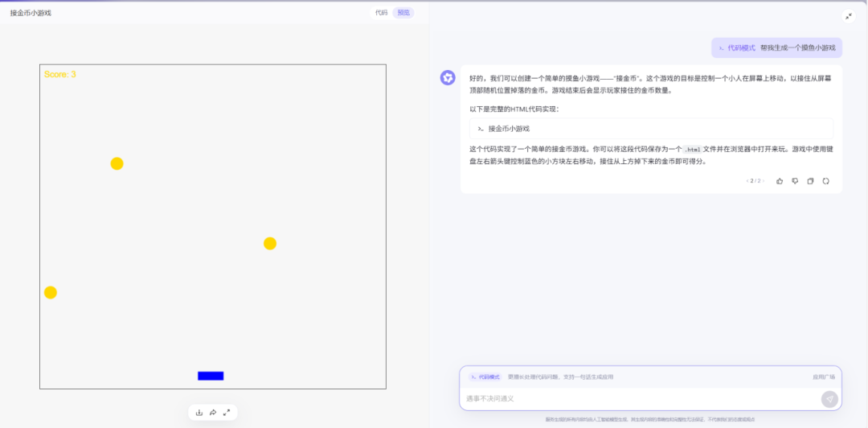The height and width of the screenshot is (428, 868).
Task: Focus the chat message input field
Action: [x=640, y=398]
